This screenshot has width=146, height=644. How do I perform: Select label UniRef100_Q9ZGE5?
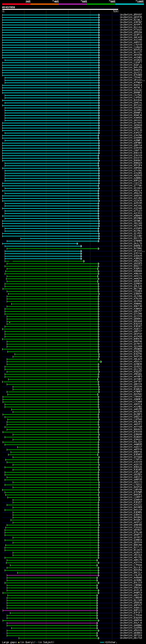[x=131, y=263]
